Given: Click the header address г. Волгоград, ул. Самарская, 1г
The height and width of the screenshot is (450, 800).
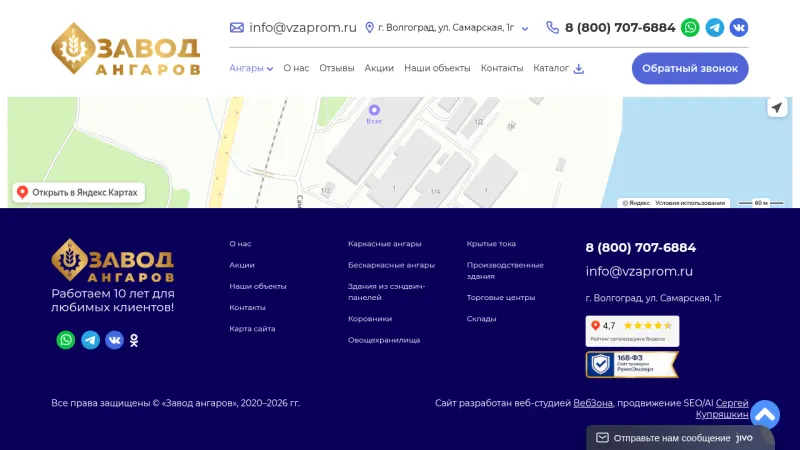Looking at the screenshot, I should click(x=446, y=28).
